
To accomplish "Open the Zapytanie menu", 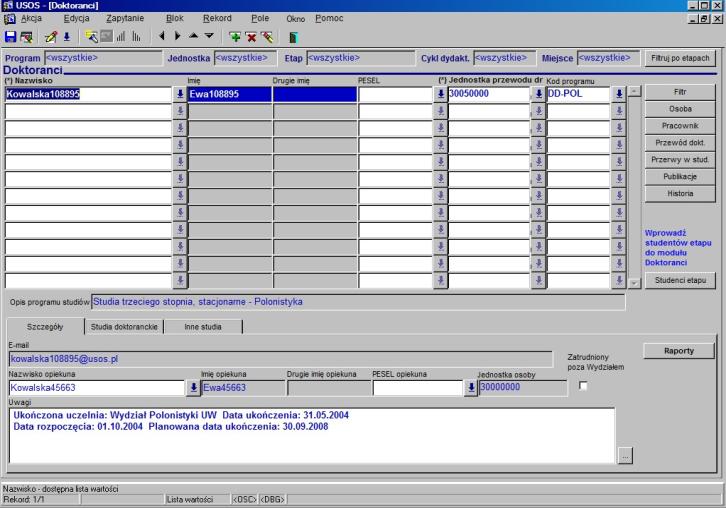I will pos(125,19).
